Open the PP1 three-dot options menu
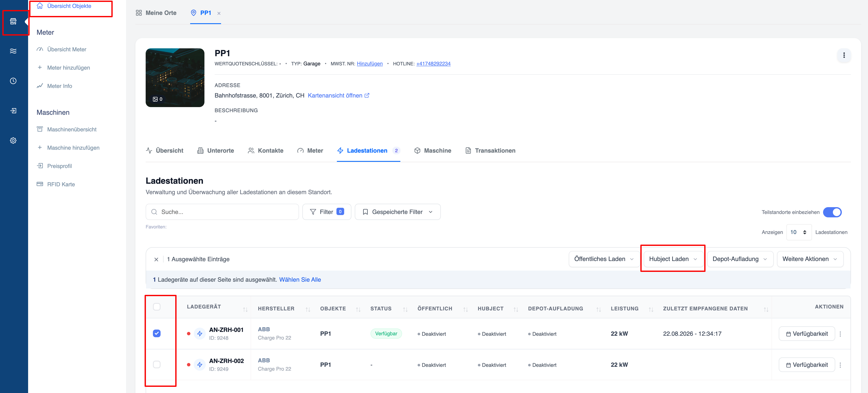 pos(844,55)
